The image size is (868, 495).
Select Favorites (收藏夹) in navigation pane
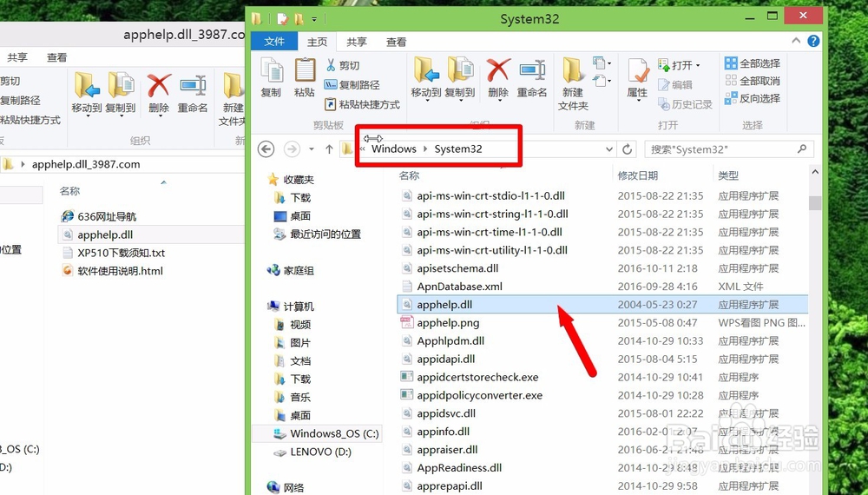tap(291, 180)
